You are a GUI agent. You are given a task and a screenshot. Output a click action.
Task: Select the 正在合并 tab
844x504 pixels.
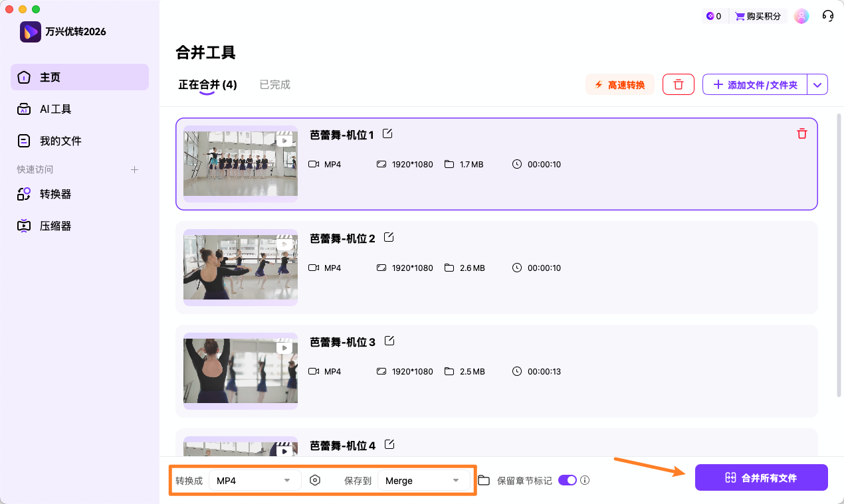click(207, 84)
